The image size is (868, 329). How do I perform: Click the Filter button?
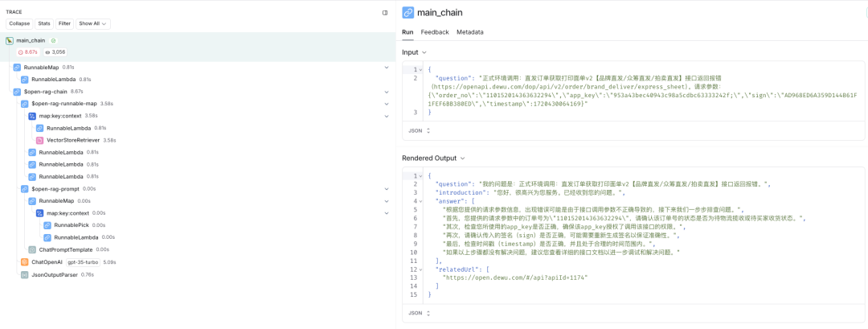click(65, 24)
